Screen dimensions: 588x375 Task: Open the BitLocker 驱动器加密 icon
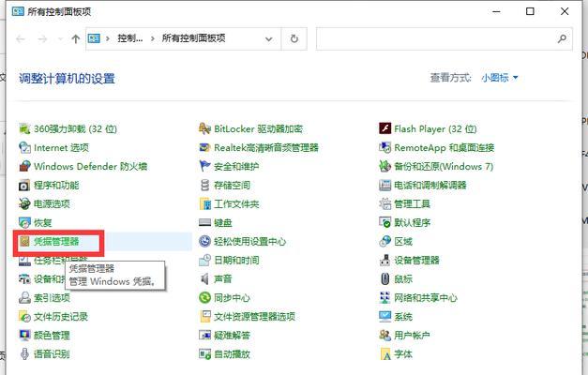coord(204,129)
